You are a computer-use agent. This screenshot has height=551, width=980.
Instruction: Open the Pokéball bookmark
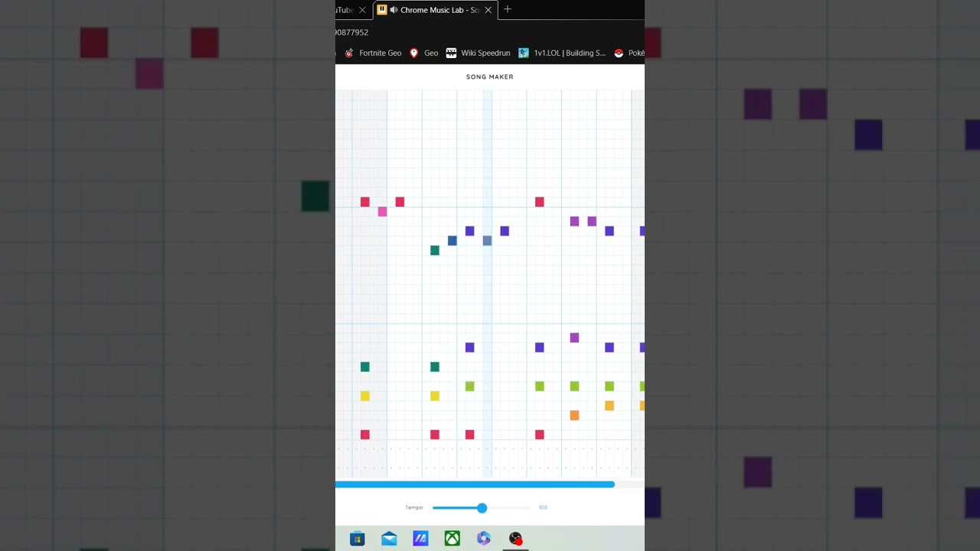click(629, 53)
